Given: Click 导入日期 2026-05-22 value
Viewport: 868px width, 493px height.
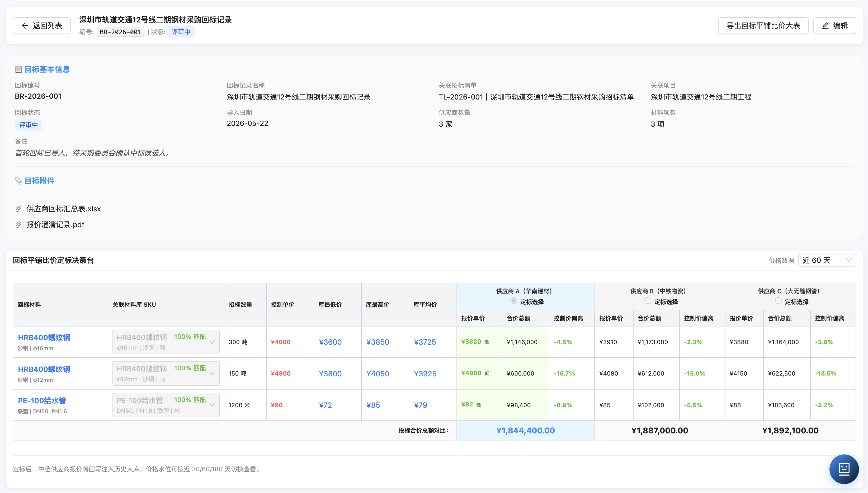Looking at the screenshot, I should [247, 124].
